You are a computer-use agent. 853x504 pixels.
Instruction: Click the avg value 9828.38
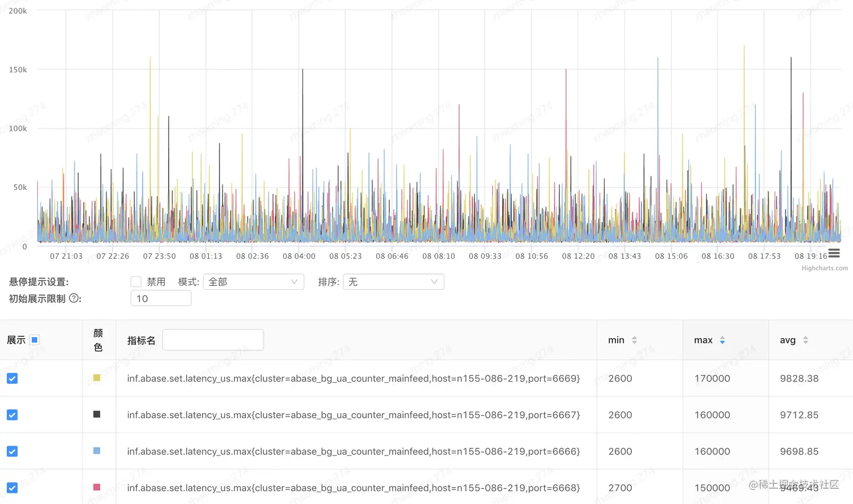click(x=799, y=378)
